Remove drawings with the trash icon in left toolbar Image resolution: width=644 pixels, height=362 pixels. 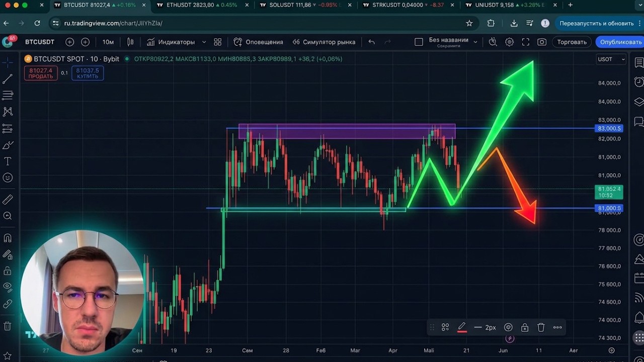8,326
